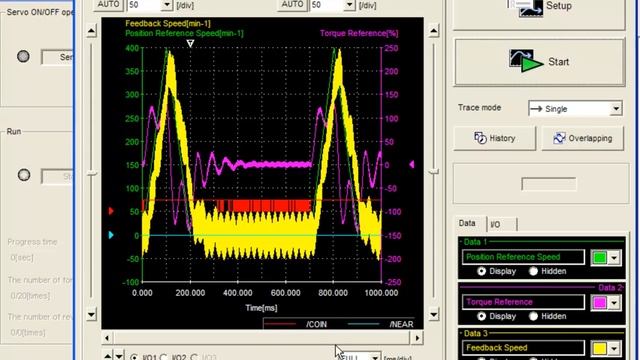
Task: Click the right vertical position slider thumb
Action: coord(433,172)
